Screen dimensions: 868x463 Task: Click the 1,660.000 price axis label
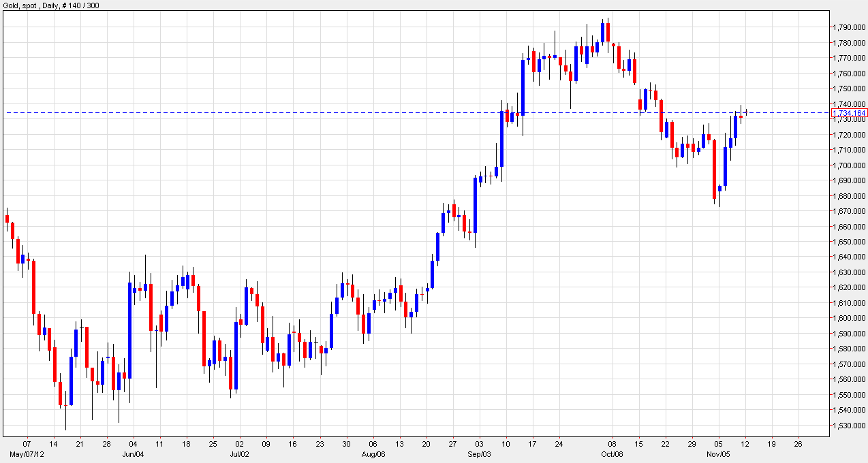click(x=848, y=228)
